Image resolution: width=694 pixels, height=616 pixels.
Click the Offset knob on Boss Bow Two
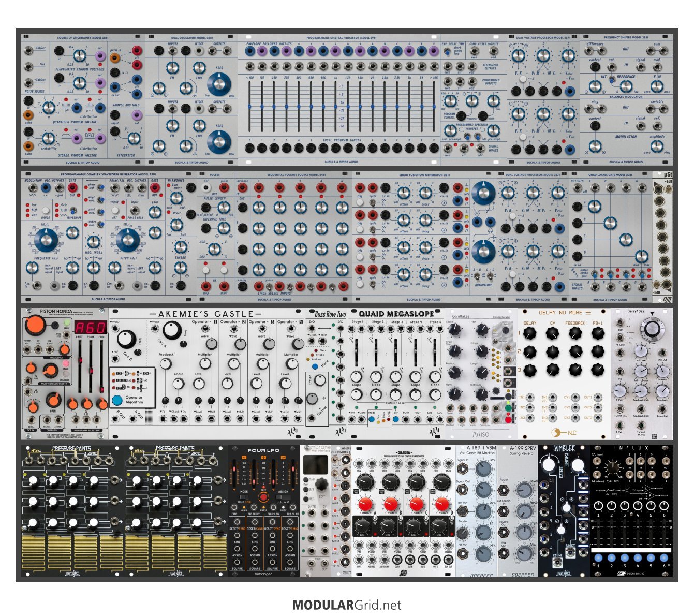(321, 380)
